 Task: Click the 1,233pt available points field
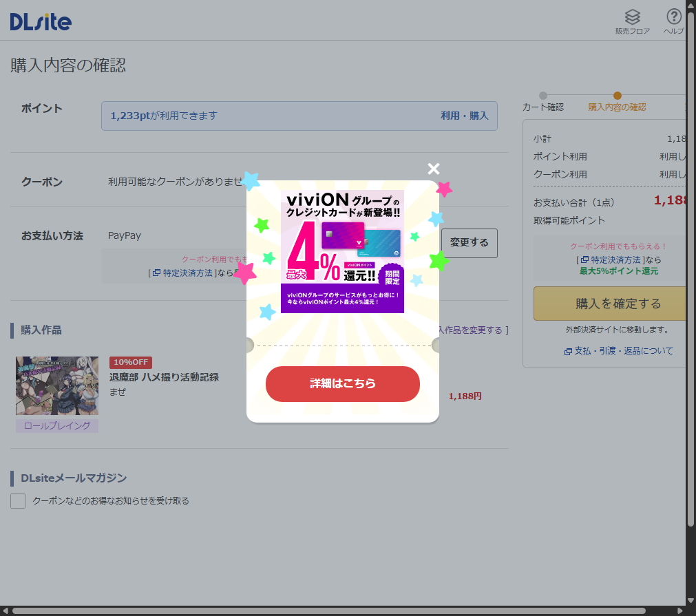[x=299, y=116]
